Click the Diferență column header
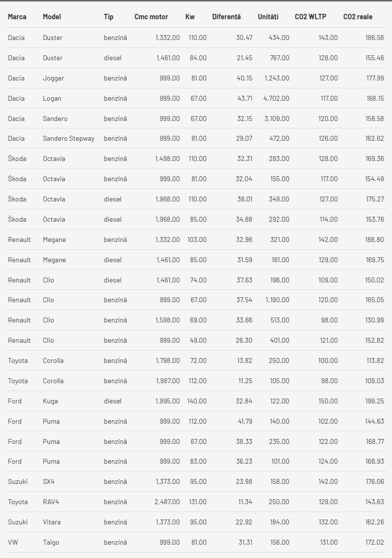The height and width of the screenshot is (558, 392). coord(227,17)
